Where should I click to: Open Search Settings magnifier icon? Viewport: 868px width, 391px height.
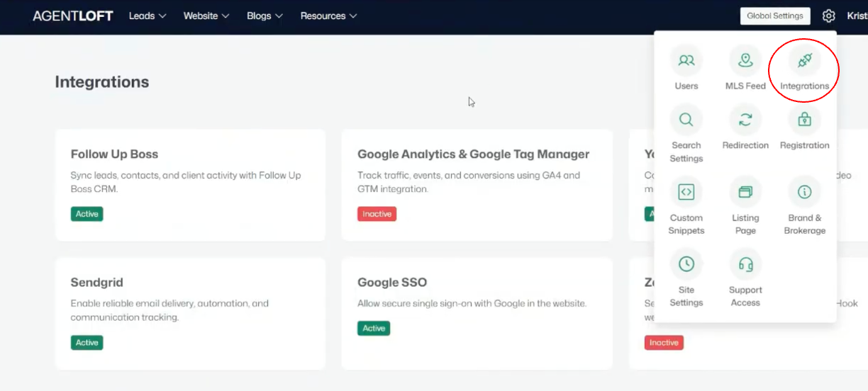[686, 120]
